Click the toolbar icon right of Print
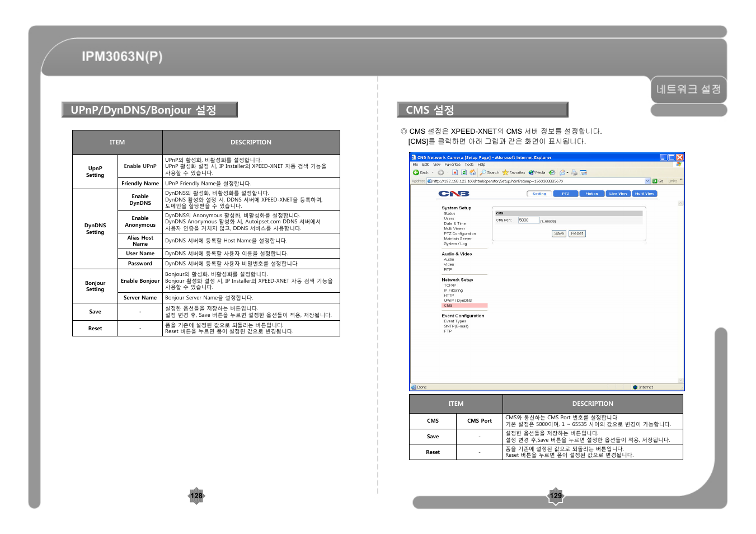This screenshot has height=534, width=756. [583, 172]
